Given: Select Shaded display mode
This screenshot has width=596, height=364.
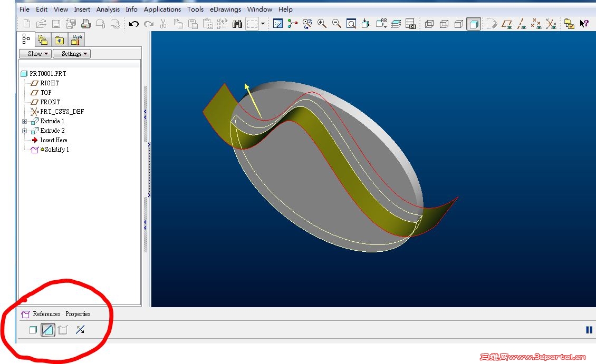Looking at the screenshot, I should click(x=474, y=24).
